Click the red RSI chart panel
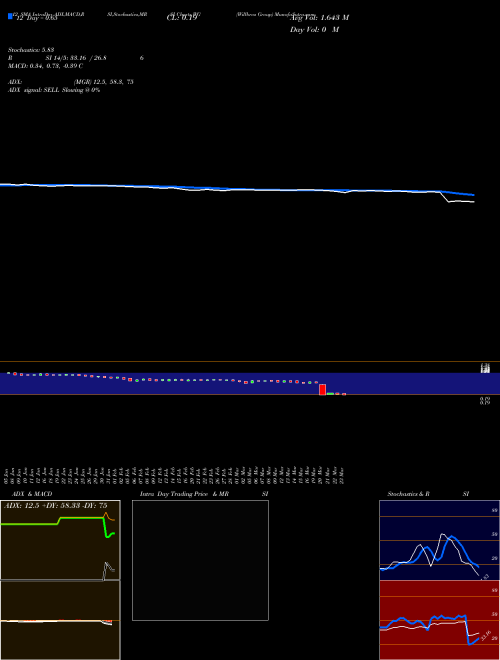Viewport: 500px width, 660px height. (439, 620)
